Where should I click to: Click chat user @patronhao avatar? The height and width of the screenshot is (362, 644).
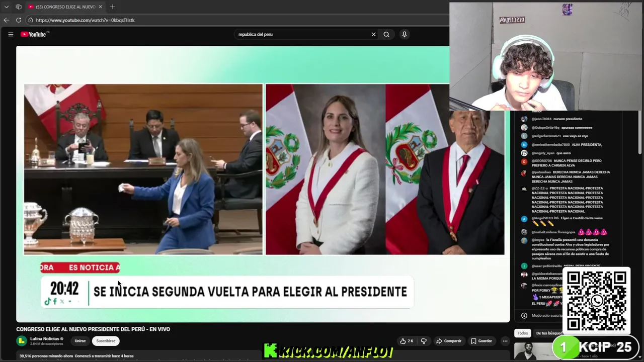point(524,172)
